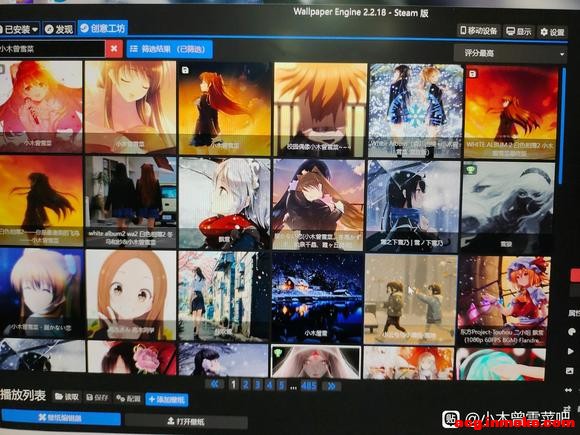The width and height of the screenshot is (580, 435).
Task: Save playlist with the 保存 icon
Action: tap(97, 398)
